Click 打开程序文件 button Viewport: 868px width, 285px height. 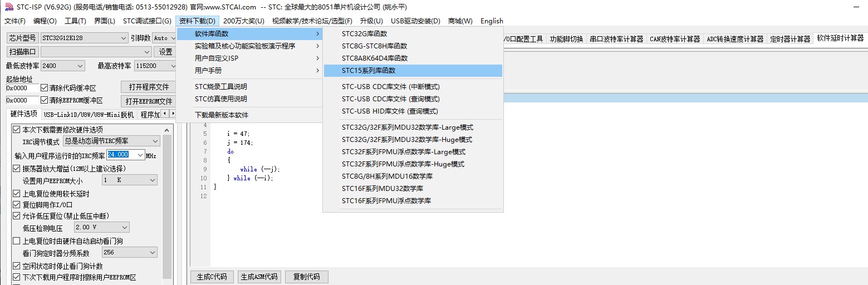(149, 87)
